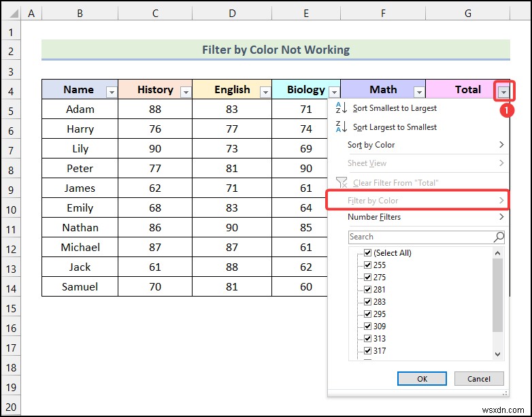Select the cell containing Michael

tap(80, 247)
